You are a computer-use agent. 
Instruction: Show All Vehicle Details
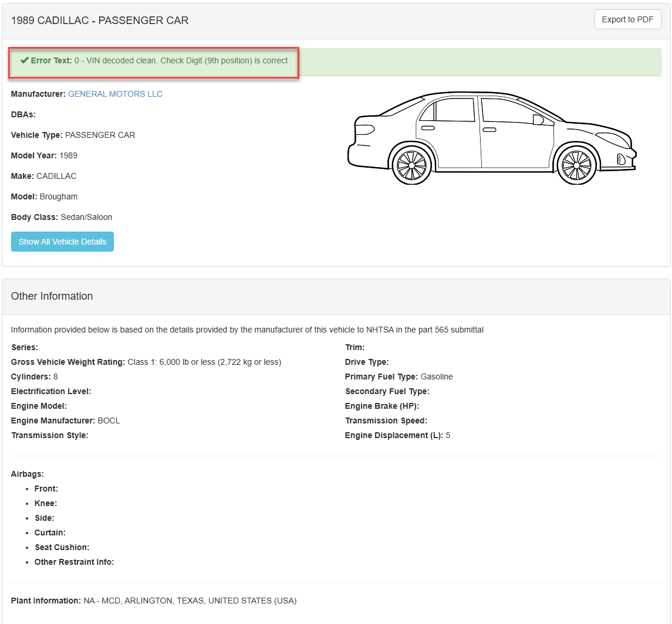63,242
